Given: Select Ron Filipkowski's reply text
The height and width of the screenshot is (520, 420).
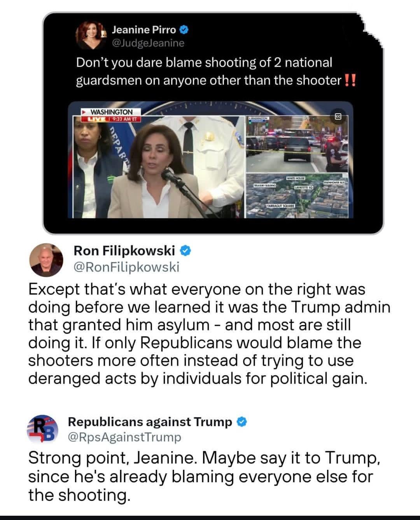Looking at the screenshot, I should 209,334.
